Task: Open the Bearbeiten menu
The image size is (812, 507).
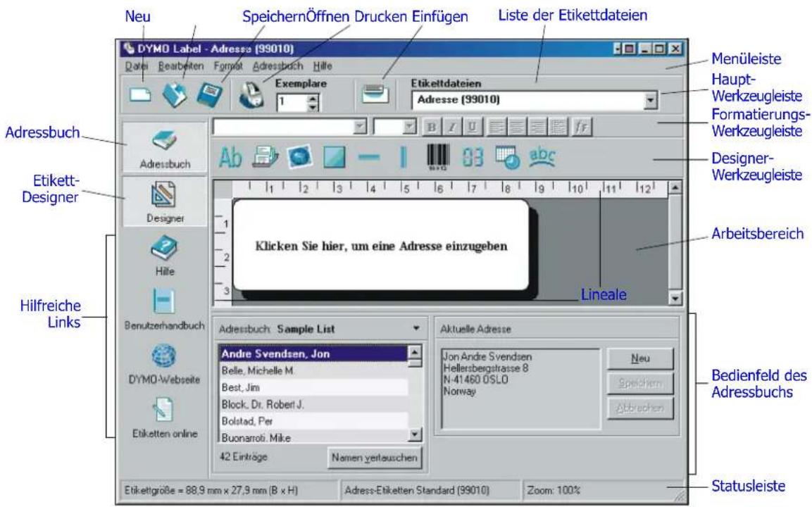Action: (181, 66)
